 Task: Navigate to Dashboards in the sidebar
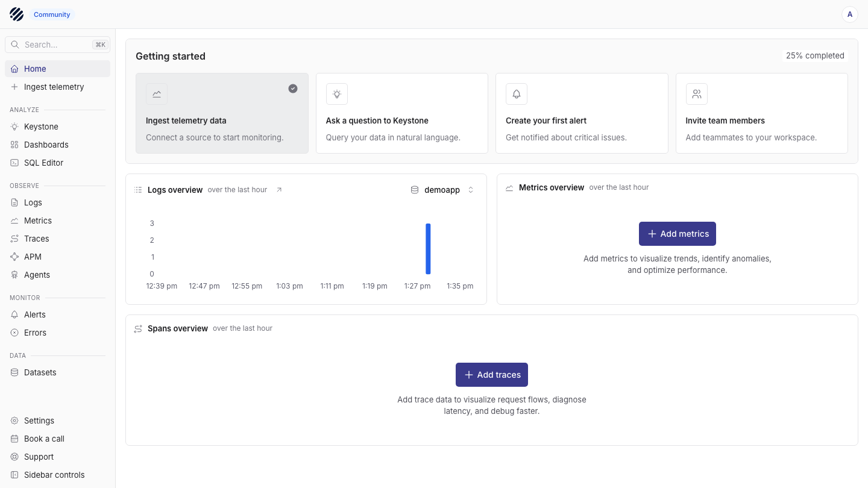(57, 145)
